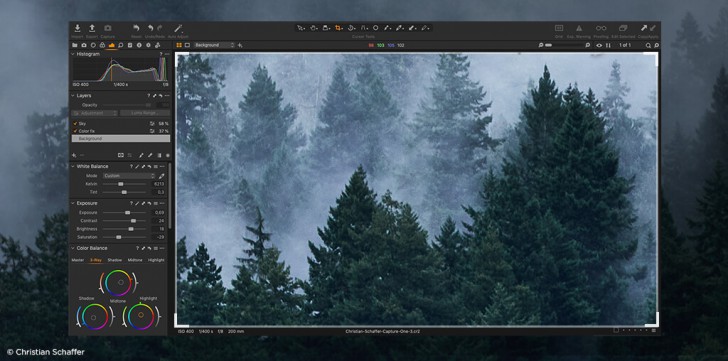728x361 pixels.
Task: Click the White Balance eyedropper picker
Action: click(161, 176)
